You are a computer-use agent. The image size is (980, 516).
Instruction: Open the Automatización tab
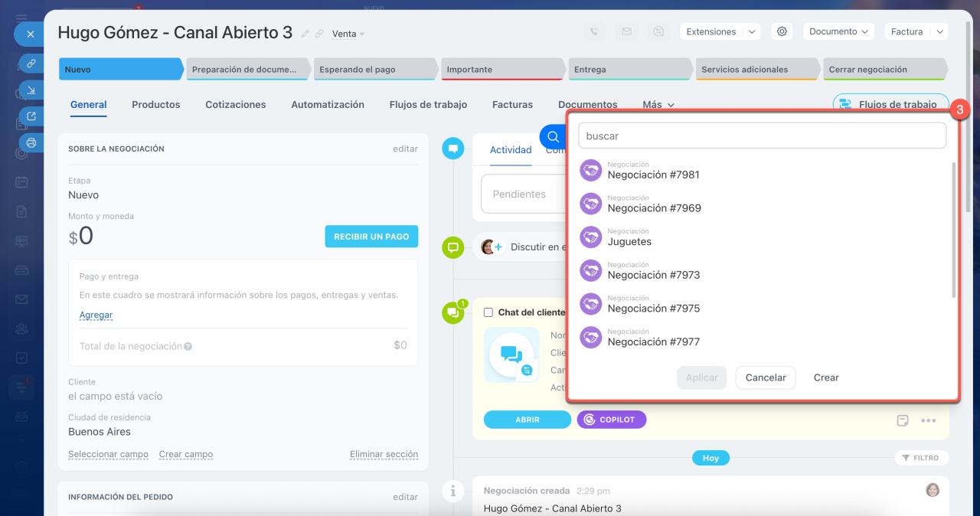[x=328, y=105]
